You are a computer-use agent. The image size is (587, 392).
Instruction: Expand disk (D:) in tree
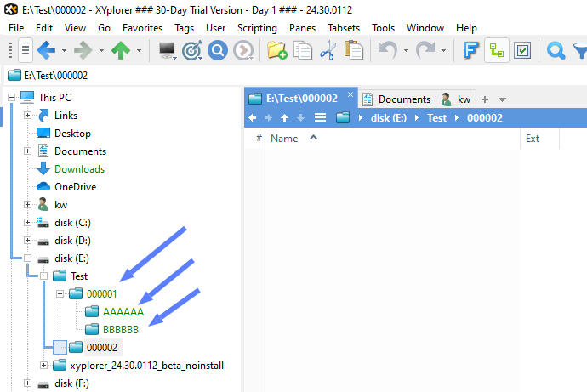(27, 240)
